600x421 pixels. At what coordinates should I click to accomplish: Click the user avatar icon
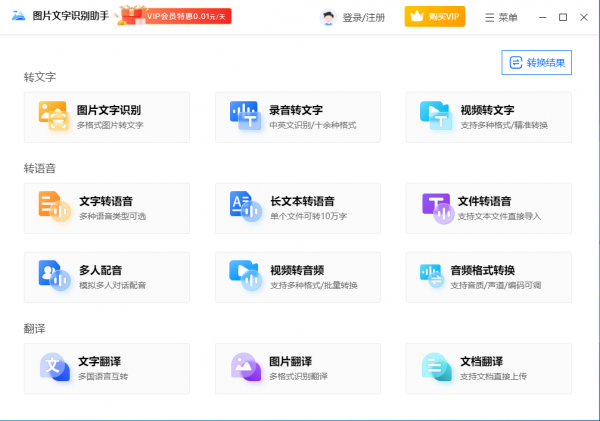[328, 17]
